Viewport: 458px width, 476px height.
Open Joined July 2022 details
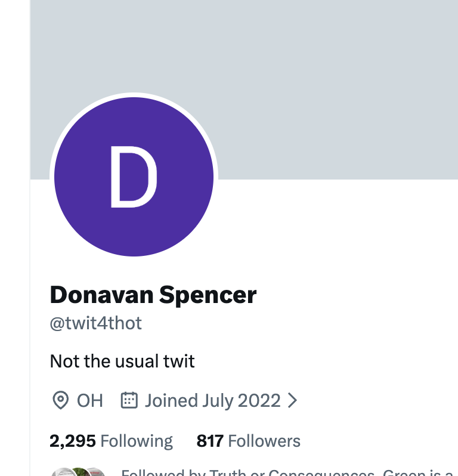point(212,400)
